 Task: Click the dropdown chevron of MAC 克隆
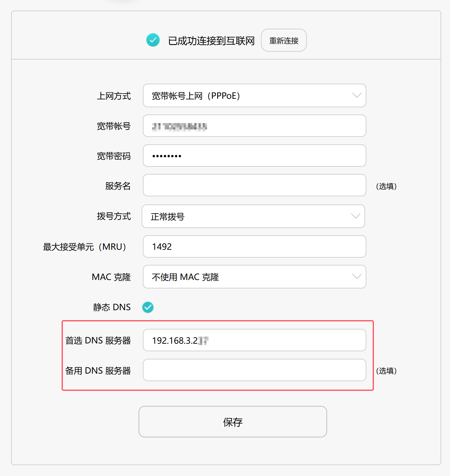(x=356, y=277)
